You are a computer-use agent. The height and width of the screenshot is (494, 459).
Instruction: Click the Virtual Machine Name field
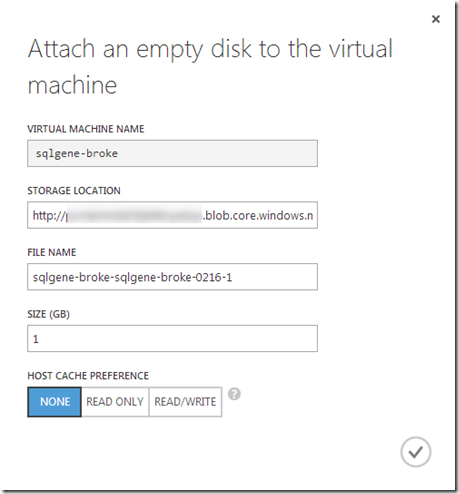pos(172,153)
